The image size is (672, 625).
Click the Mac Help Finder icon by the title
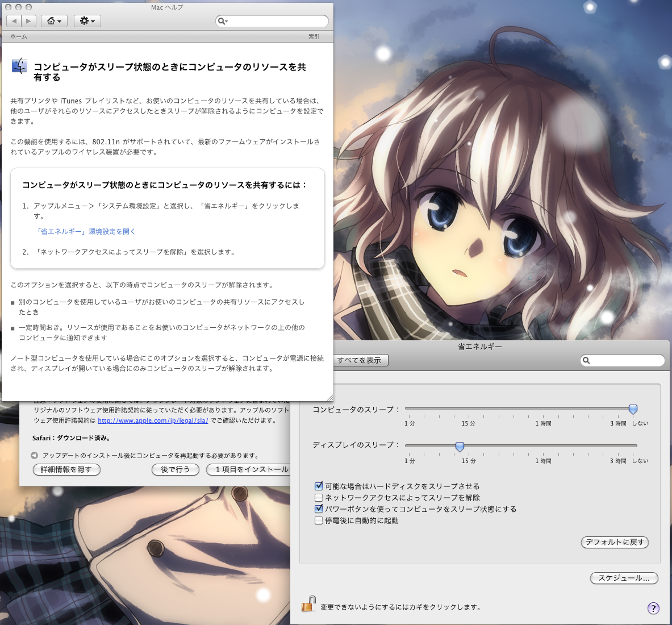[x=19, y=66]
